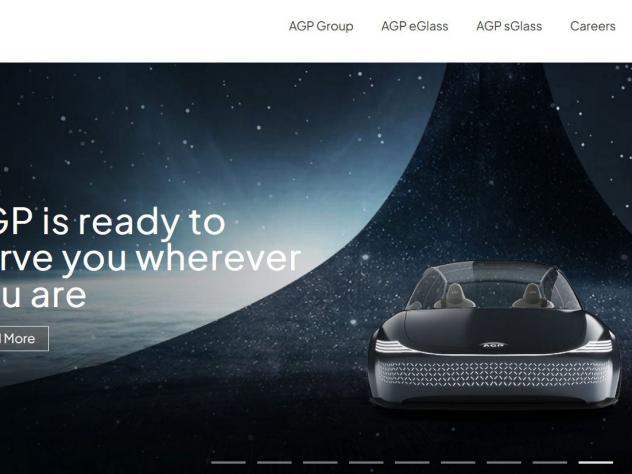The image size is (632, 474).
Task: Show the eighth carousel slide
Action: tap(550, 462)
